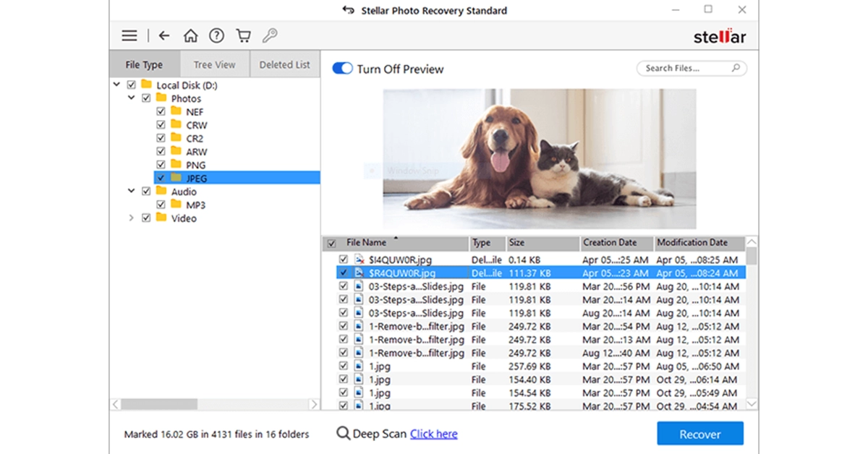Click the Stellar logo
Image resolution: width=868 pixels, height=454 pixels.
point(719,36)
